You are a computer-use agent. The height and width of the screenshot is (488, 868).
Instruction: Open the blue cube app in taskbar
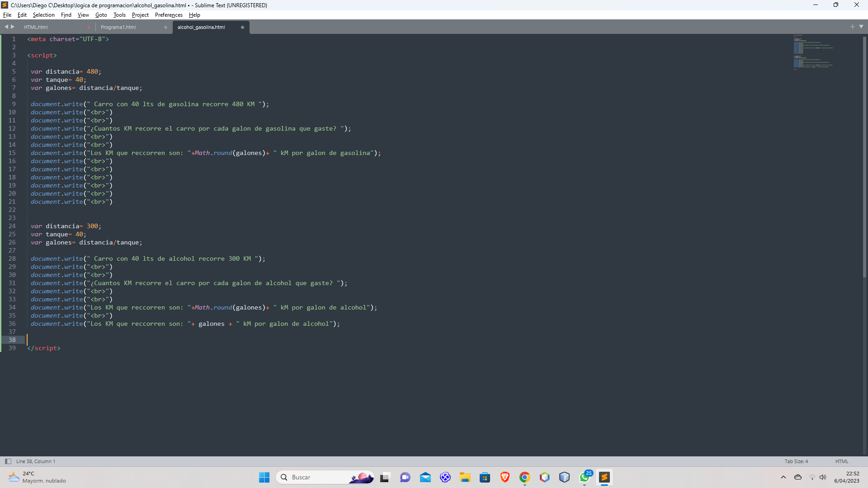(x=565, y=477)
